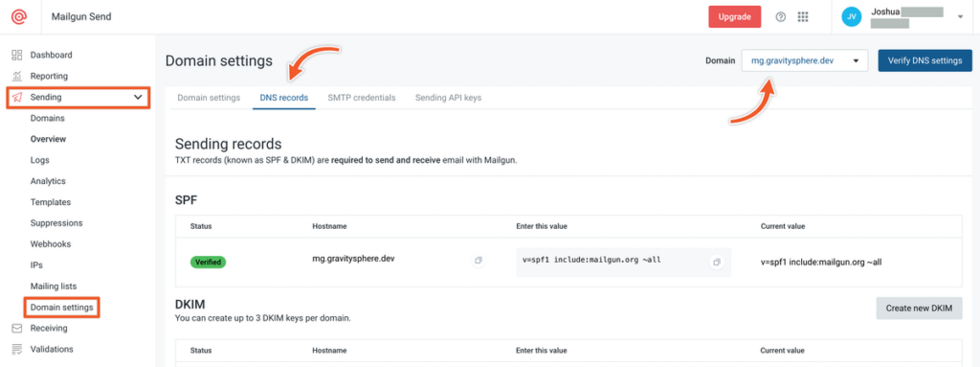
Task: Open Logs in the sidebar
Action: tap(40, 160)
